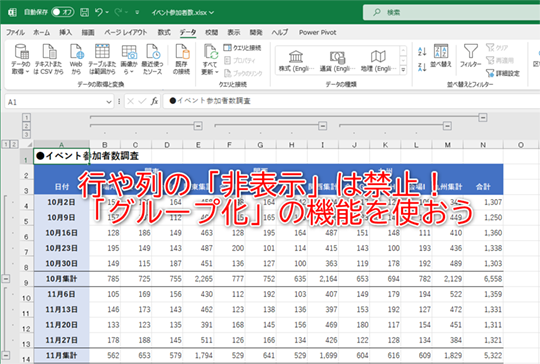Switch to the Power Pivot tab
This screenshot has width=540, height=364.
pyautogui.click(x=317, y=32)
